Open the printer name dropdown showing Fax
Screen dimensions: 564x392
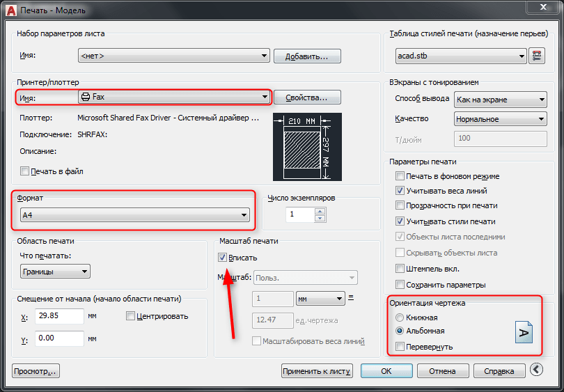(173, 97)
